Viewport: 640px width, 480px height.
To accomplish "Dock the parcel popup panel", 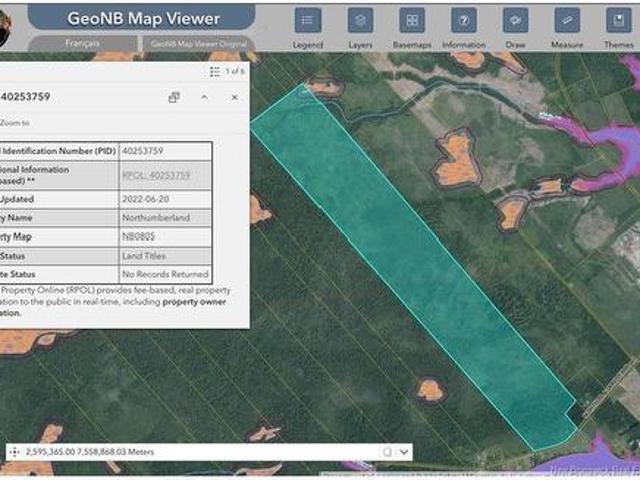I will pos(174,97).
